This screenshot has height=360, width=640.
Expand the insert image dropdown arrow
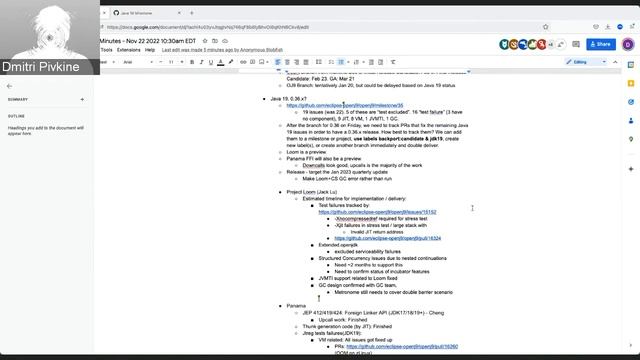pos(267,62)
